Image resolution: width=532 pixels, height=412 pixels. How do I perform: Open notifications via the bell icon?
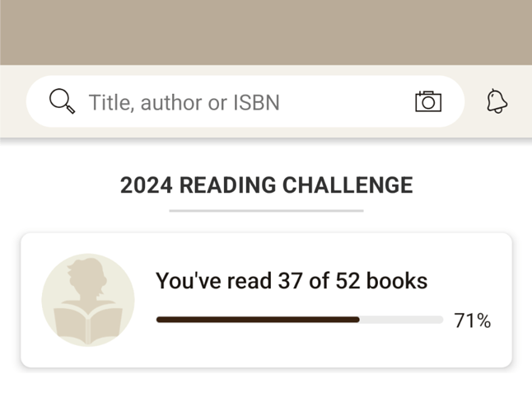pyautogui.click(x=497, y=101)
